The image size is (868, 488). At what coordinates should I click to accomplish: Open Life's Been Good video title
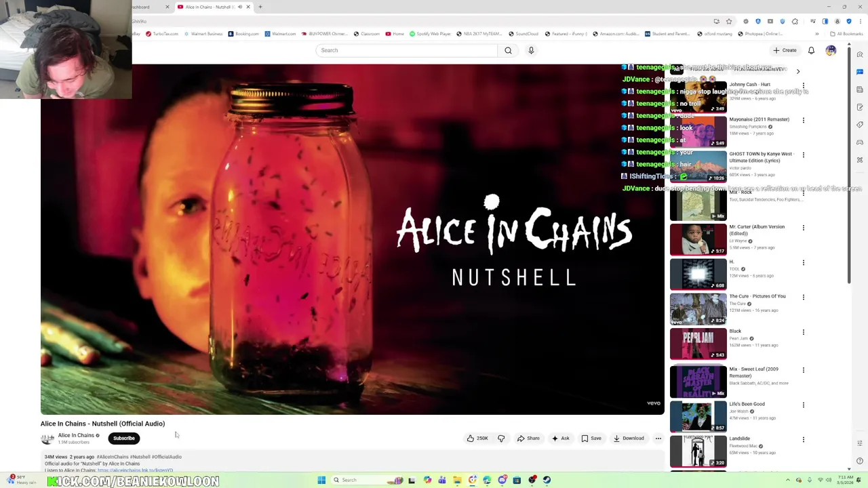tap(747, 404)
